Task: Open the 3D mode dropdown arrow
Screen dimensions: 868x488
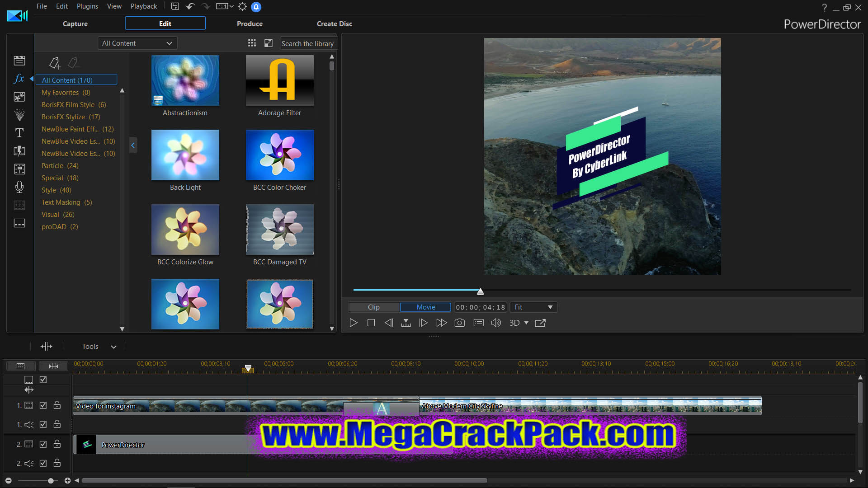Action: pos(526,323)
